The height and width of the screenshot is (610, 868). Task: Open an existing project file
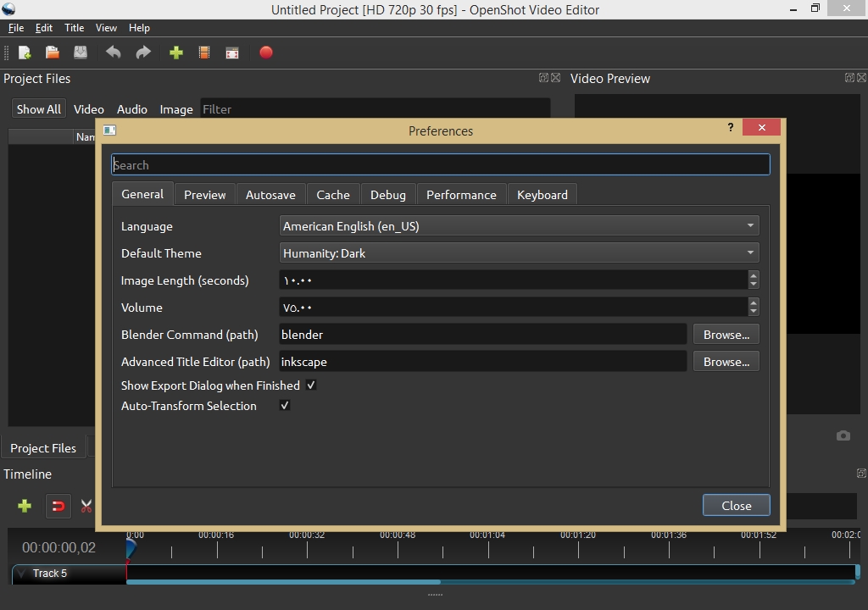52,52
